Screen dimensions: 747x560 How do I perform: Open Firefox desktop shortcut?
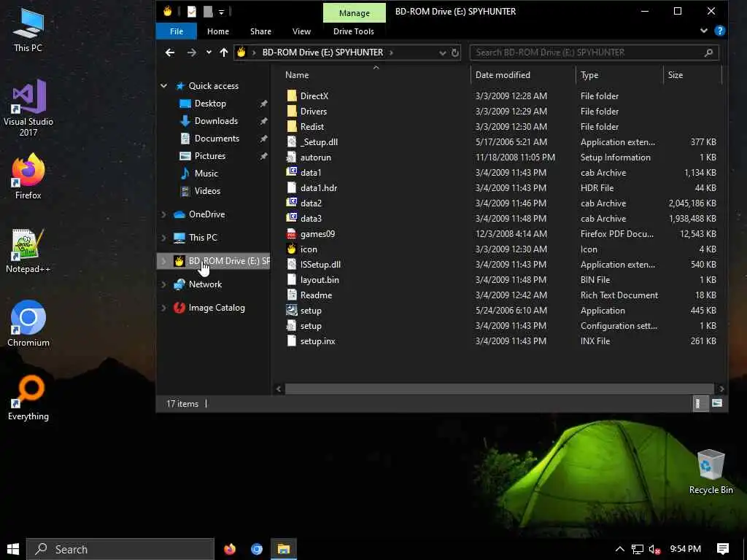tap(28, 176)
